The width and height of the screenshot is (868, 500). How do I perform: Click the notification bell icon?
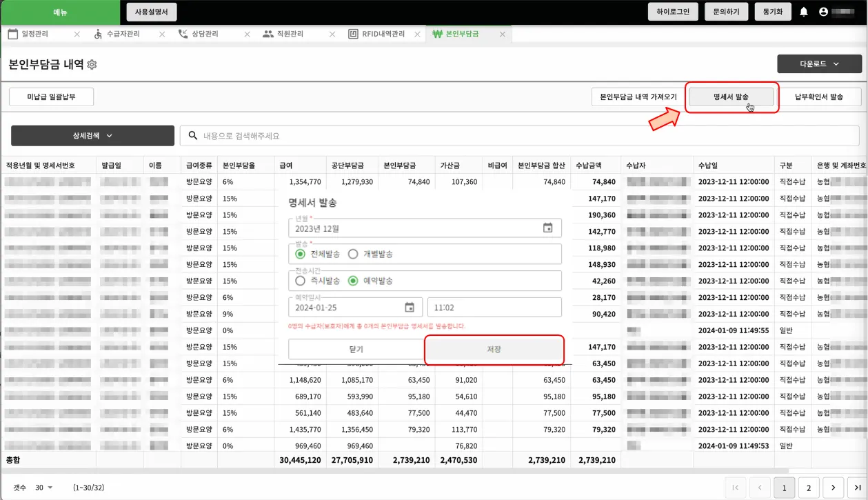(804, 12)
